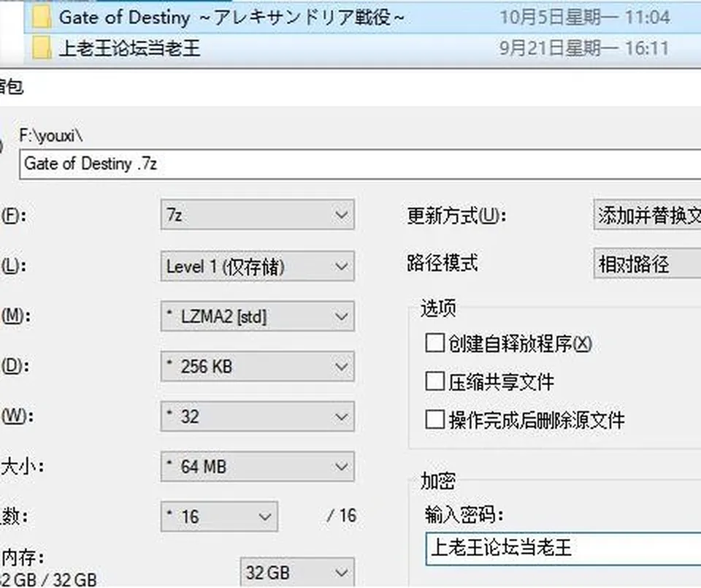Screen dimensions: 701x588
Task: Open the LZMA2 [std] method dropdown
Action: 258,316
